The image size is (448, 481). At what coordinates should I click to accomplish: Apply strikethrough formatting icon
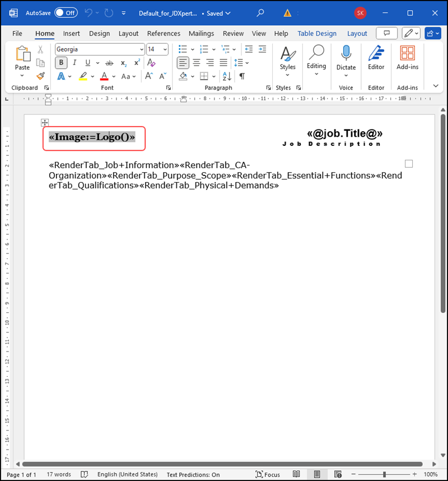(x=109, y=63)
